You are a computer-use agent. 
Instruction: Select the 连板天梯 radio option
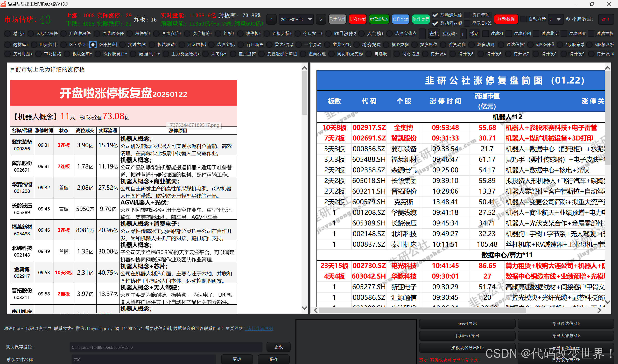point(267,34)
